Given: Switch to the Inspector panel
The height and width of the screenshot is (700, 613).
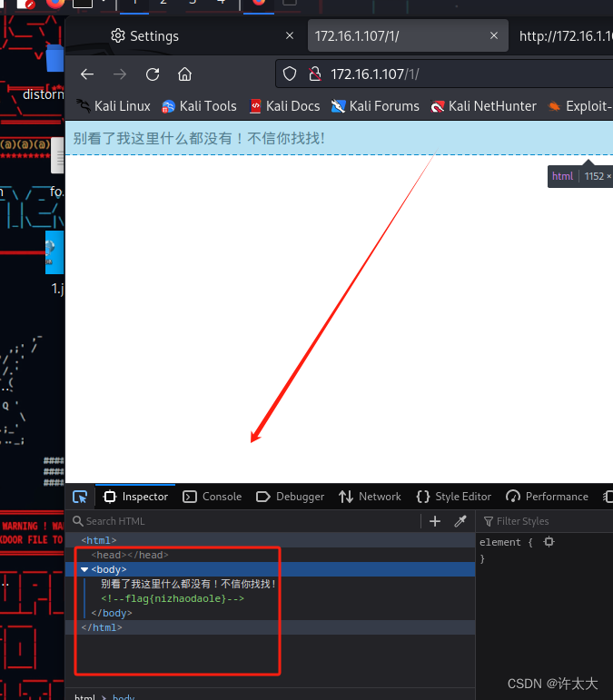Looking at the screenshot, I should (135, 497).
